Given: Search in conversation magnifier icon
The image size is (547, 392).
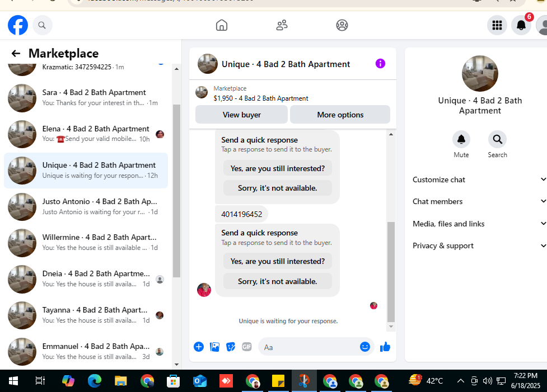Looking at the screenshot, I should (498, 139).
